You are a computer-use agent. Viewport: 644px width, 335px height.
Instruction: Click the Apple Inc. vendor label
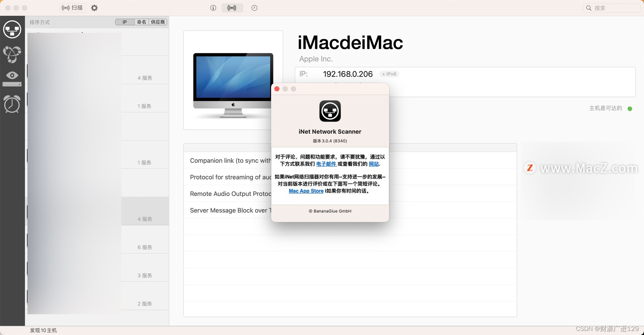[x=316, y=59]
